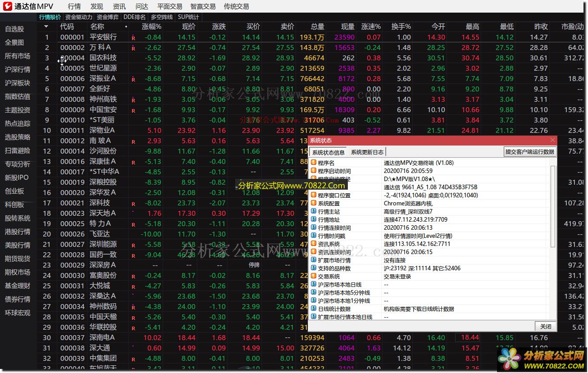Open the 资讯 menu
588x373 pixels.
119,6
